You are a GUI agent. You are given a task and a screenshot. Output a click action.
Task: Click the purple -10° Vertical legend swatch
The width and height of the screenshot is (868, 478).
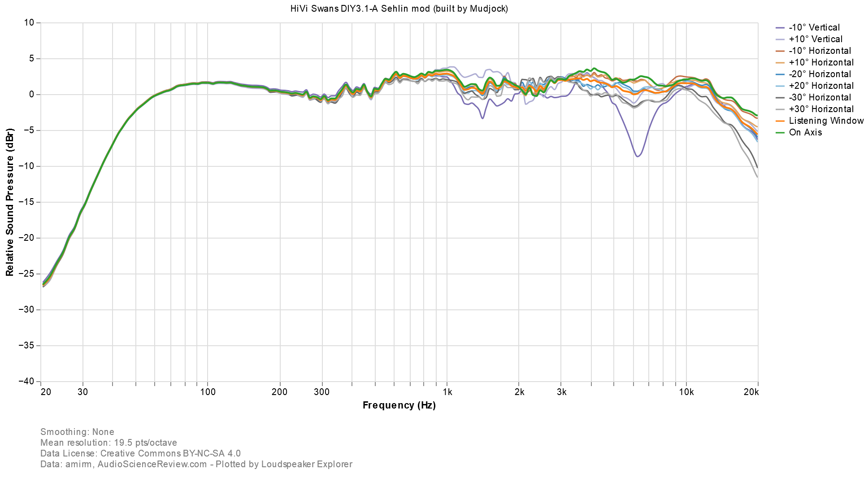(x=780, y=28)
